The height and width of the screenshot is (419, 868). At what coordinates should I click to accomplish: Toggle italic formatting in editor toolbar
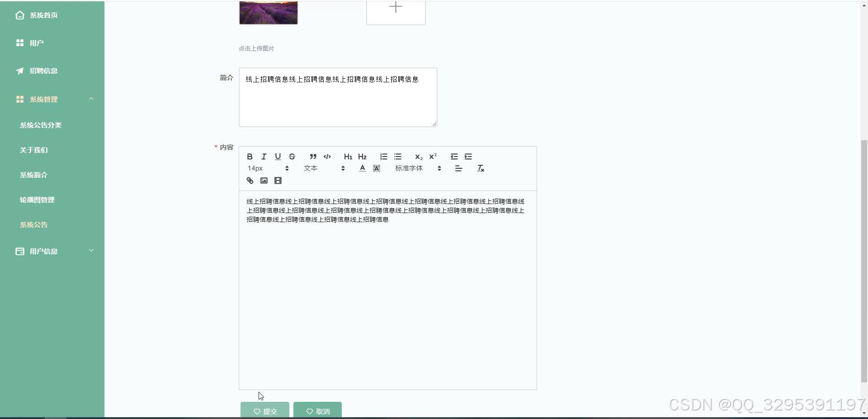[264, 157]
